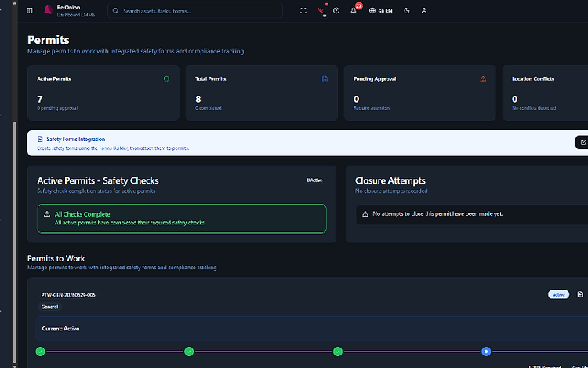Select the Permits to Work section heading
This screenshot has height=368, width=588.
[x=56, y=258]
